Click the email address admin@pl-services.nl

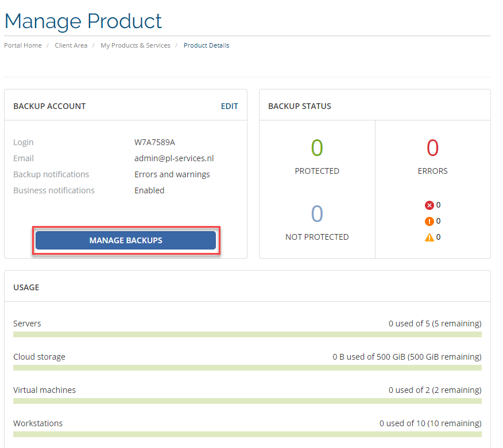click(x=174, y=158)
